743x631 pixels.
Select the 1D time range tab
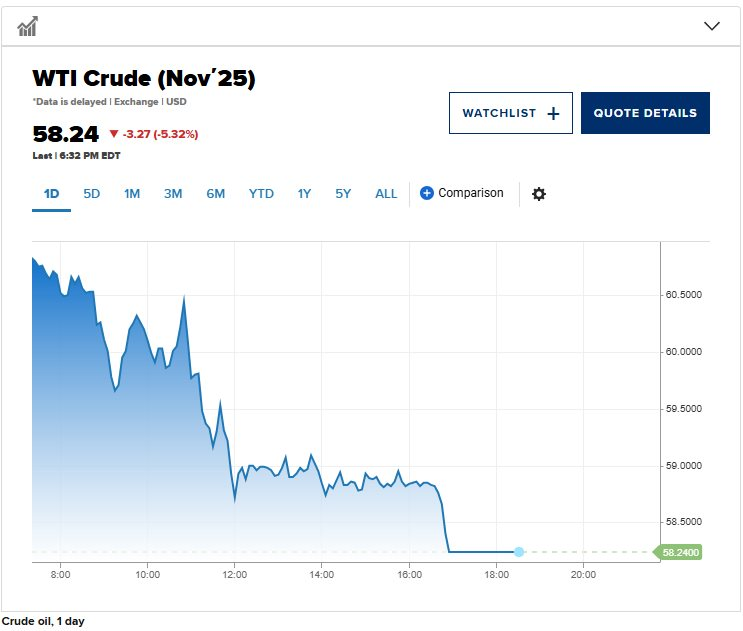pyautogui.click(x=51, y=194)
